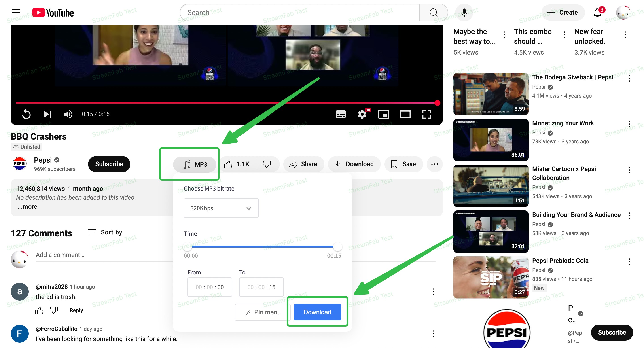Click the To time field
This screenshot has height=348, width=644.
coord(261,287)
